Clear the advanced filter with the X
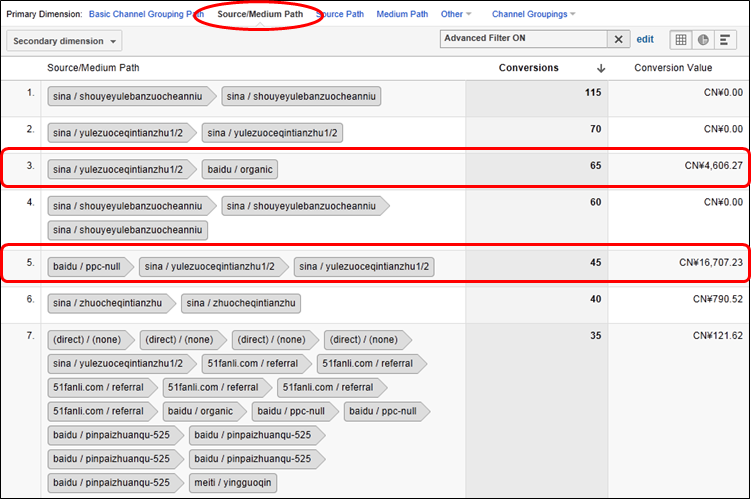The height and width of the screenshot is (499, 751). tap(620, 40)
